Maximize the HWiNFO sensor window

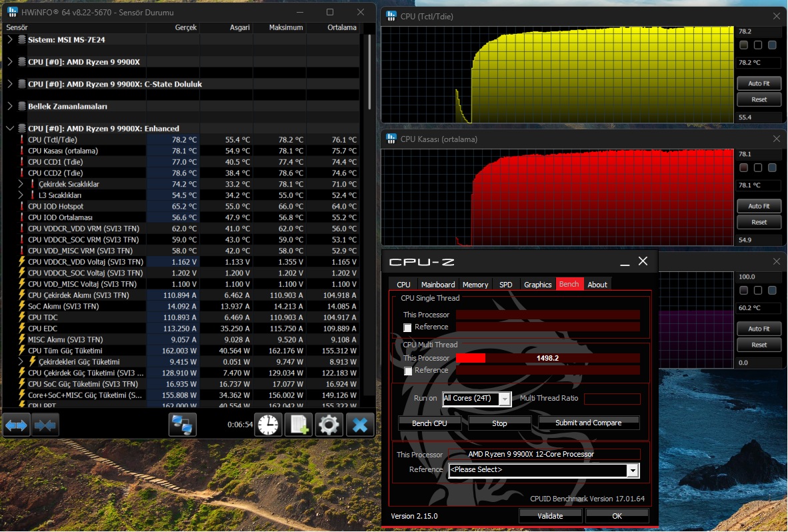[330, 12]
